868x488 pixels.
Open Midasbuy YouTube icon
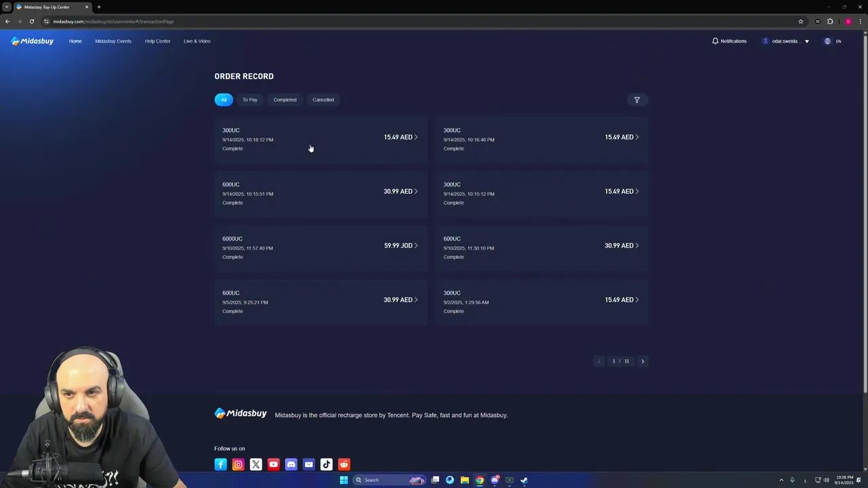[x=273, y=464]
